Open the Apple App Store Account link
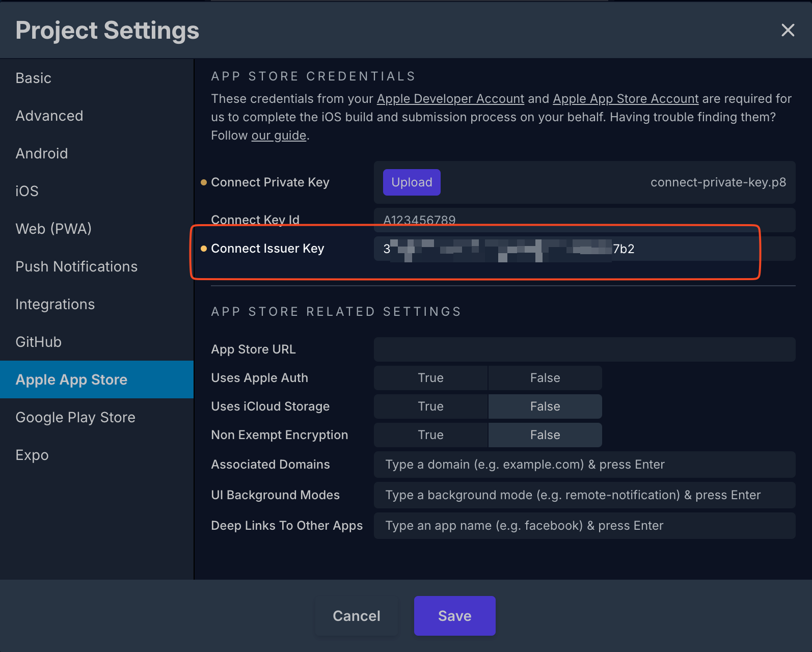 (626, 99)
